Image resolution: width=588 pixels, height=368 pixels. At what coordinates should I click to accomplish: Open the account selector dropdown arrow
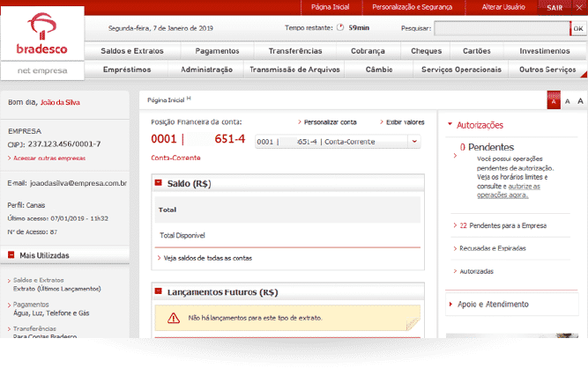point(414,142)
